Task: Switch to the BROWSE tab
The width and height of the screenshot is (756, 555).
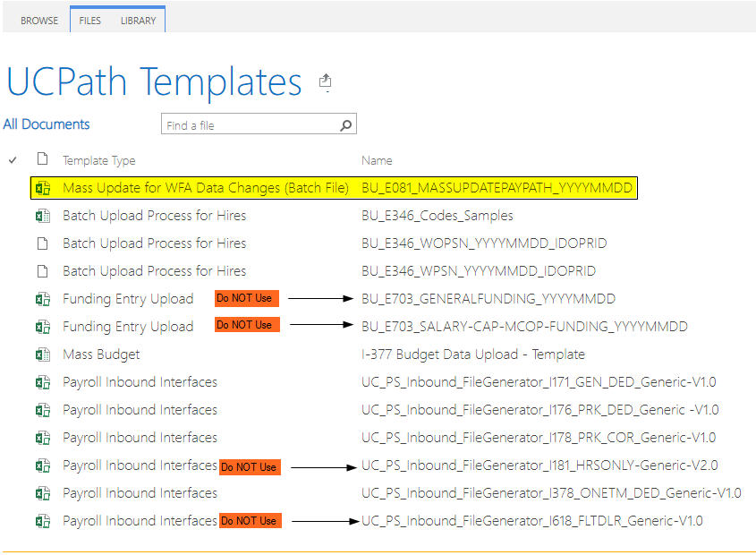Action: [x=38, y=20]
